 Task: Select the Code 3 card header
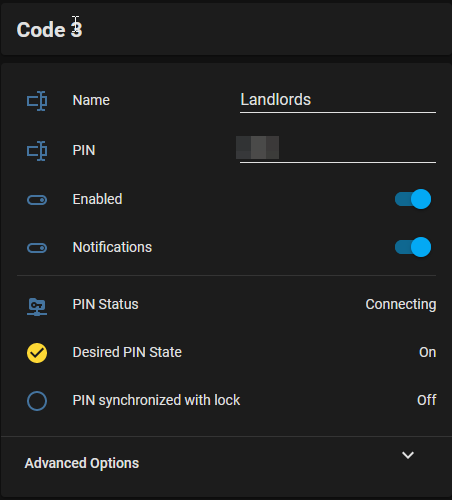(226, 29)
